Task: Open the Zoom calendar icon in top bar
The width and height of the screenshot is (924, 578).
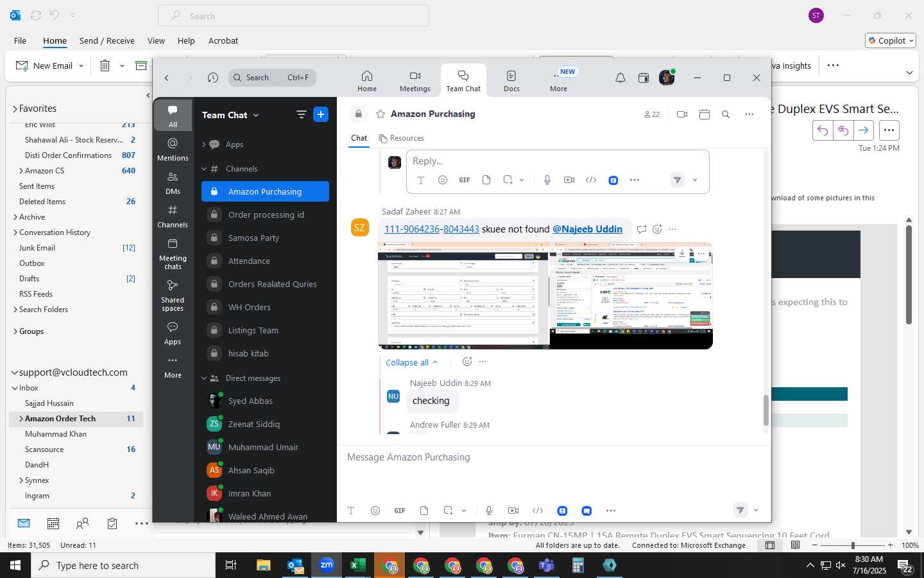Action: (644, 78)
